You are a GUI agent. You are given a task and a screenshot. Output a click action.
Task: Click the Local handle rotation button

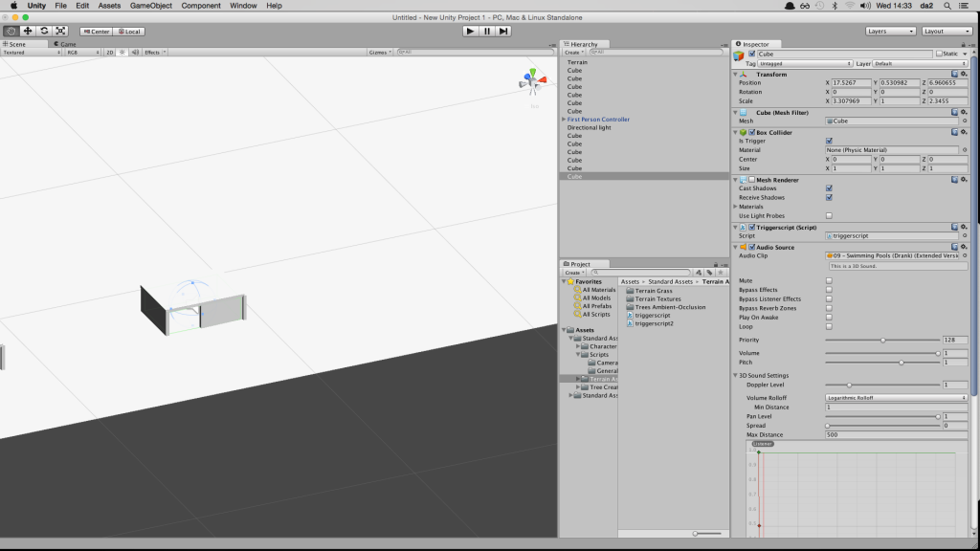click(128, 31)
